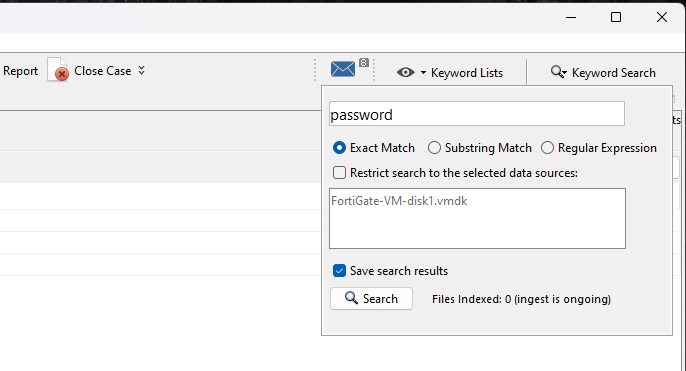Expand the toolbar overflow chevron beside Close Case

[141, 70]
